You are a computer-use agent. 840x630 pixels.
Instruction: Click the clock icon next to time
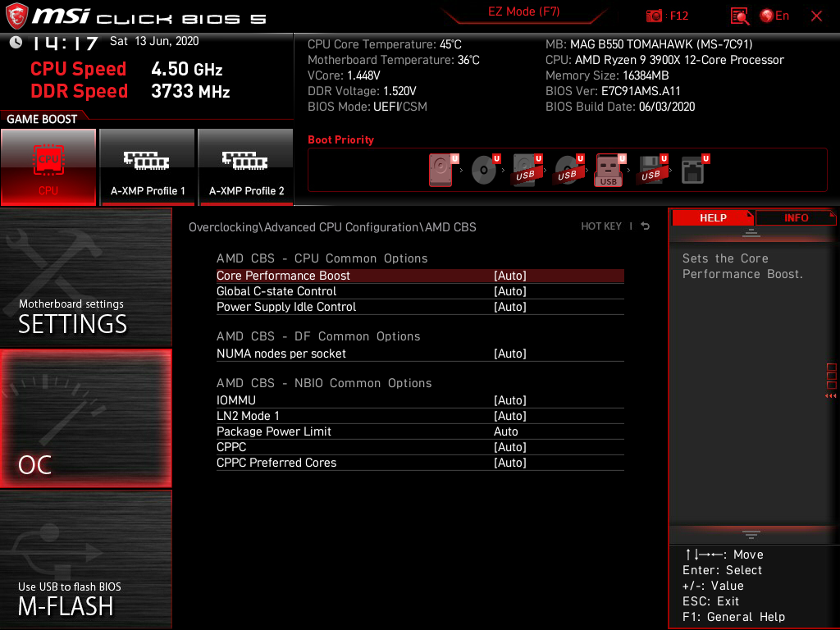tap(16, 42)
